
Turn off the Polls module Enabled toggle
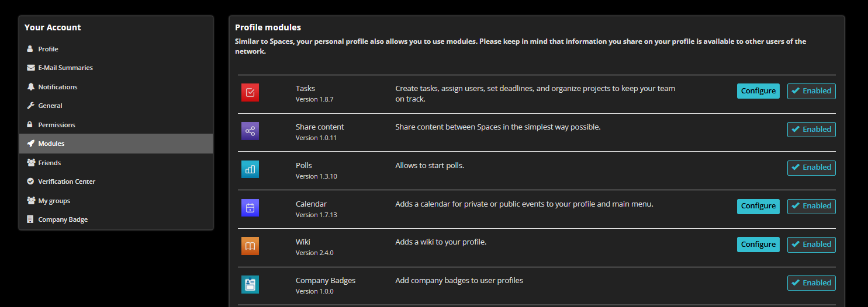point(811,168)
